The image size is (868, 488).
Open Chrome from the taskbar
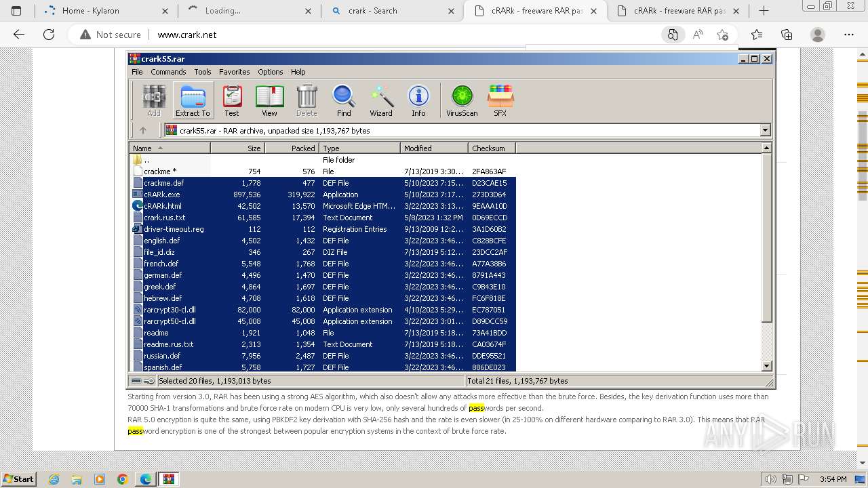(123, 479)
